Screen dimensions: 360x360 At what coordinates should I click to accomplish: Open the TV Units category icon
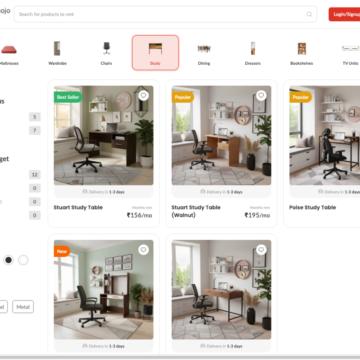point(350,49)
